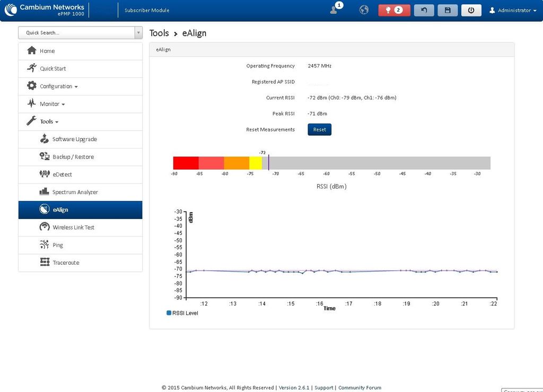This screenshot has width=543, height=392.
Task: Click the Reset measurements button
Action: click(319, 129)
